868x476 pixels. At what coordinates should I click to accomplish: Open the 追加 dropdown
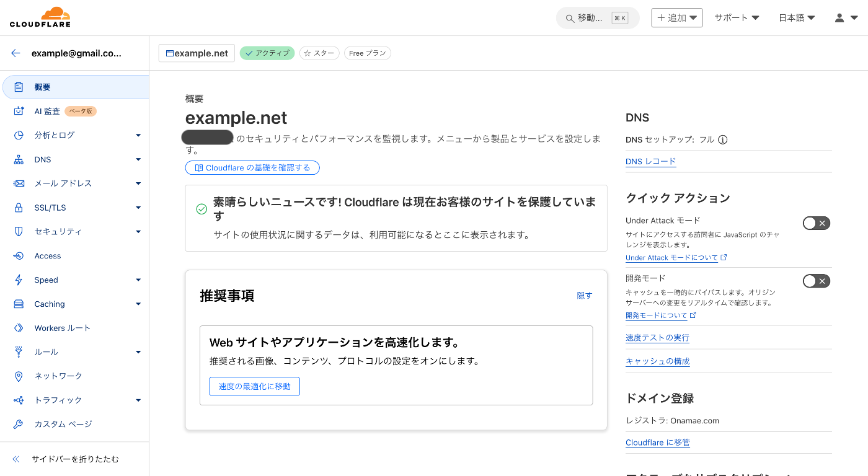[x=677, y=18]
